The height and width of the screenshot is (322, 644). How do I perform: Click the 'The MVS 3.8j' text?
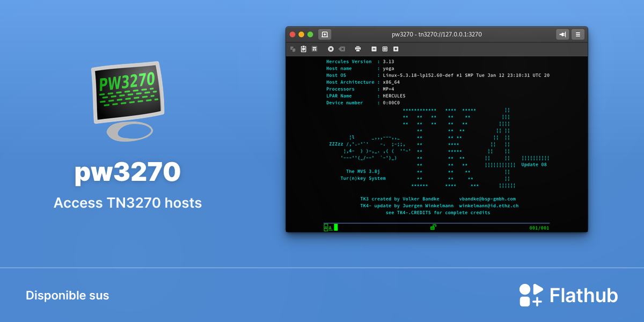click(x=363, y=171)
